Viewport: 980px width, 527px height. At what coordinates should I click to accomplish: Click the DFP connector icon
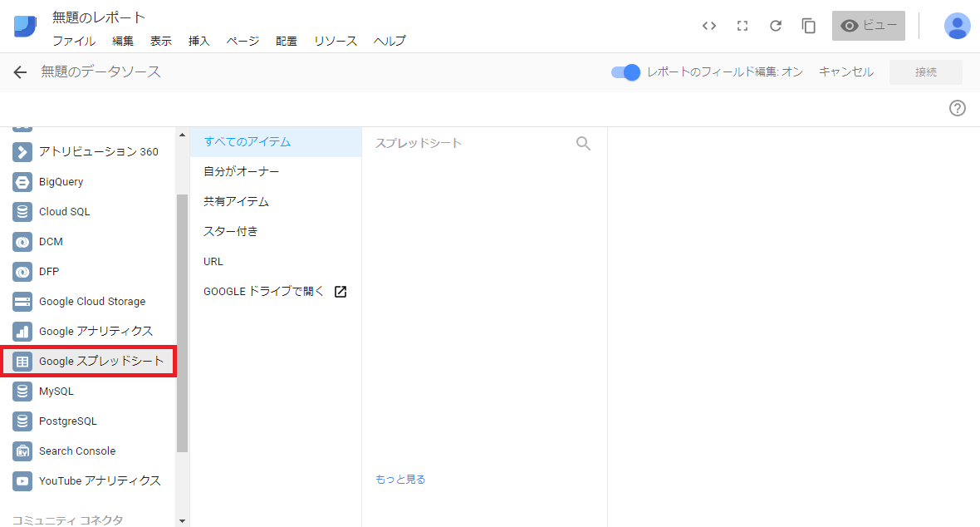click(22, 272)
